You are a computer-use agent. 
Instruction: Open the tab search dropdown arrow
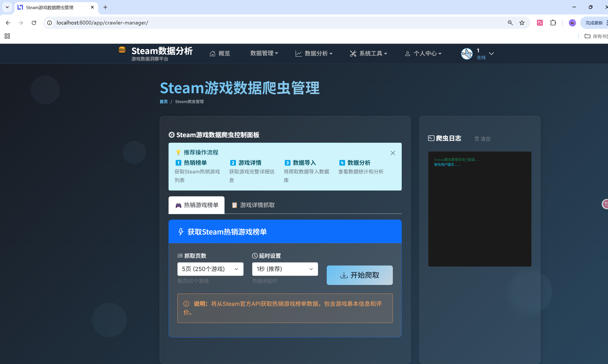[x=7, y=7]
